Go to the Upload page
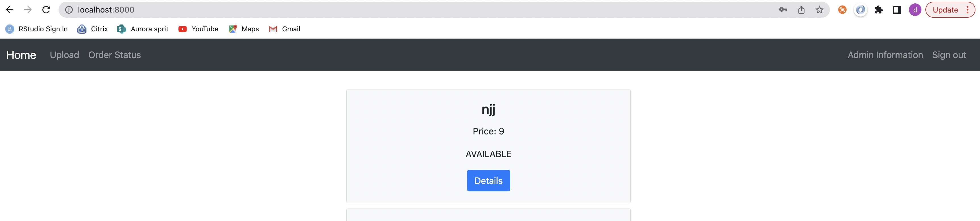This screenshot has width=980, height=221. tap(64, 55)
